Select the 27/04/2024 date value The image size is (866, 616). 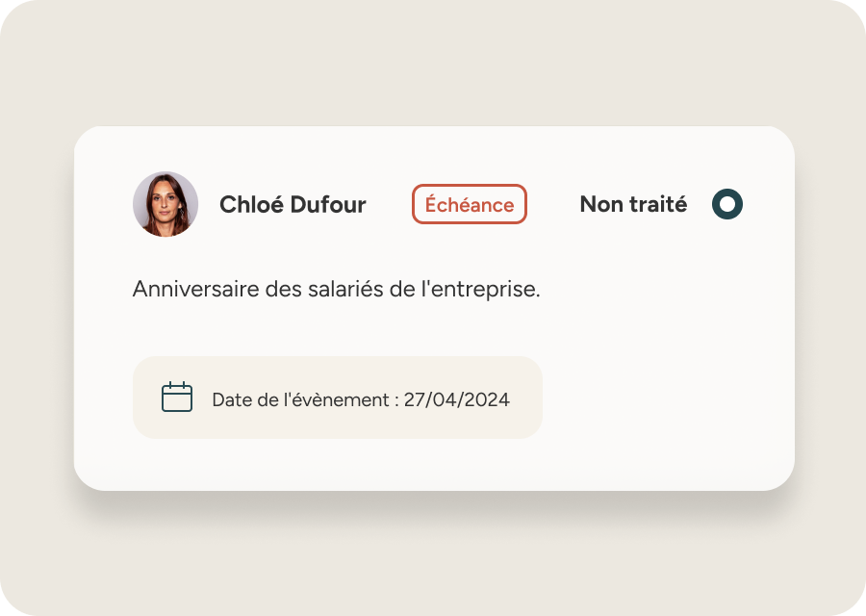(x=456, y=399)
